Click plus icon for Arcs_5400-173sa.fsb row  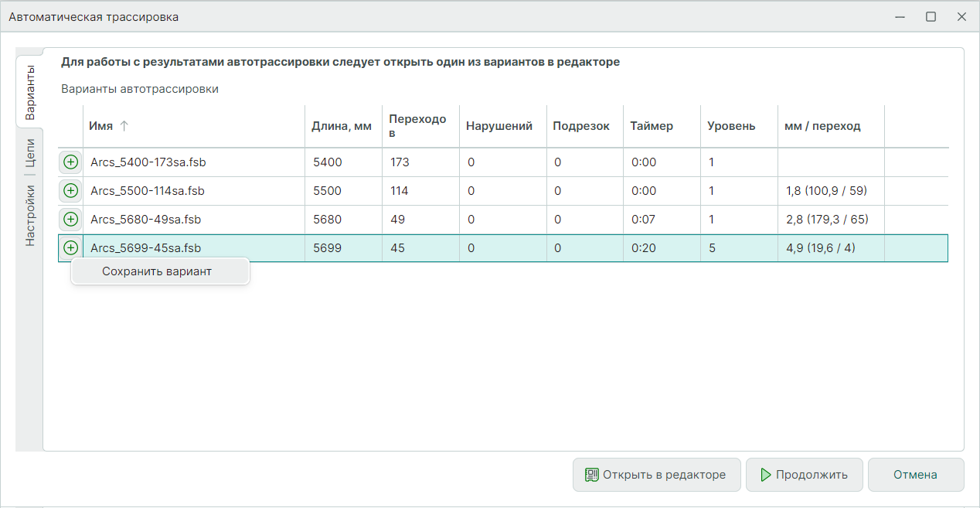(x=70, y=162)
